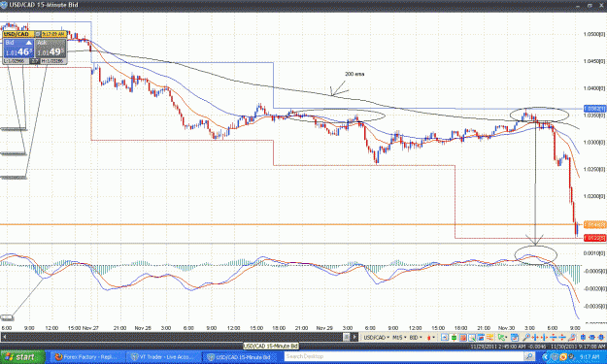
Task: Click the orange current price label on axis
Action: click(594, 225)
